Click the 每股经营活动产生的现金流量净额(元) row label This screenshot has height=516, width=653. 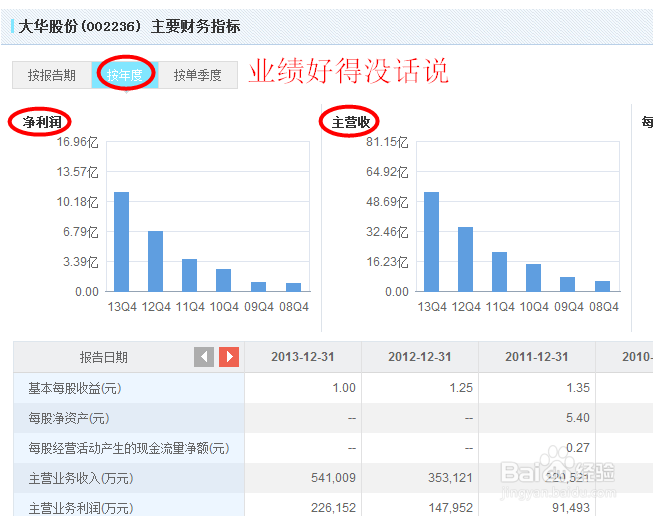[129, 448]
